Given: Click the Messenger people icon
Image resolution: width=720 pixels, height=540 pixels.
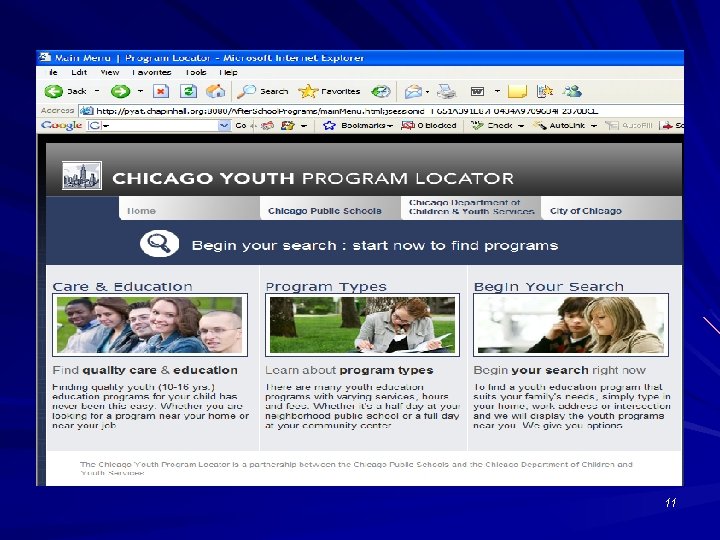Looking at the screenshot, I should (x=572, y=91).
